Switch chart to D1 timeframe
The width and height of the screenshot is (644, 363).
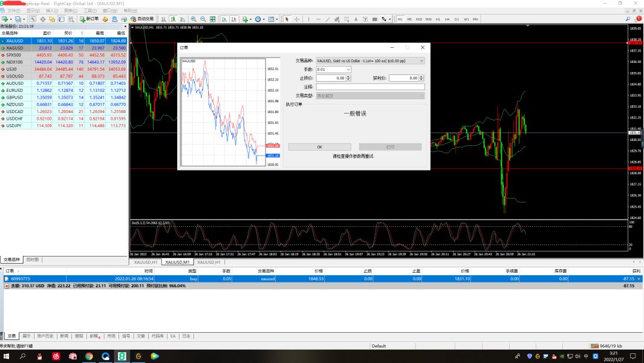point(457,19)
